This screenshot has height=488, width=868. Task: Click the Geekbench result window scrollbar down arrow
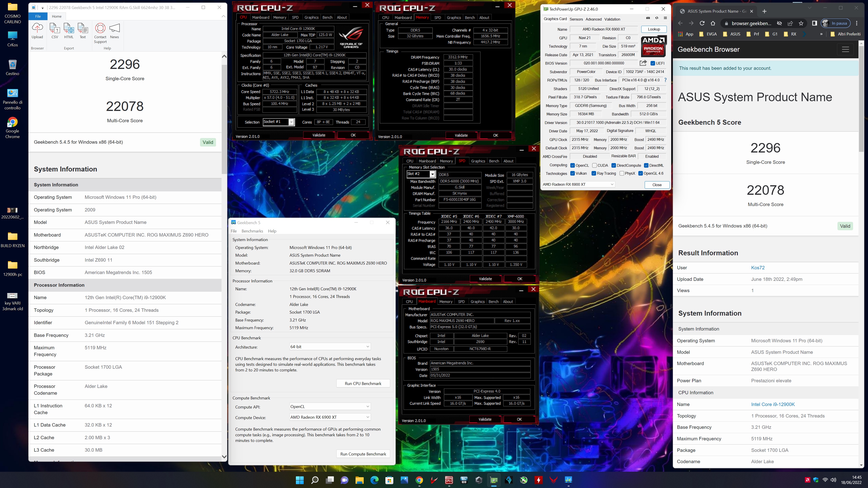(x=224, y=457)
